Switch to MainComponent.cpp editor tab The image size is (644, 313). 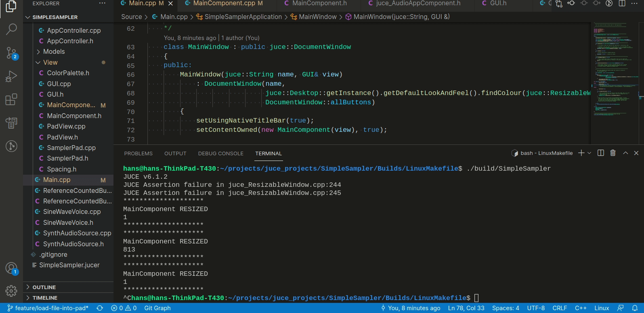click(x=224, y=4)
